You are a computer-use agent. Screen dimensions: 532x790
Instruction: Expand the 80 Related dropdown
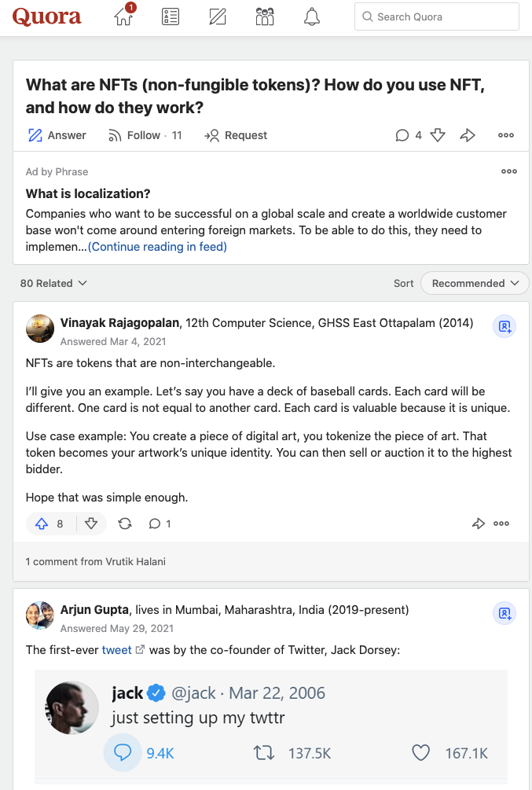(x=53, y=283)
